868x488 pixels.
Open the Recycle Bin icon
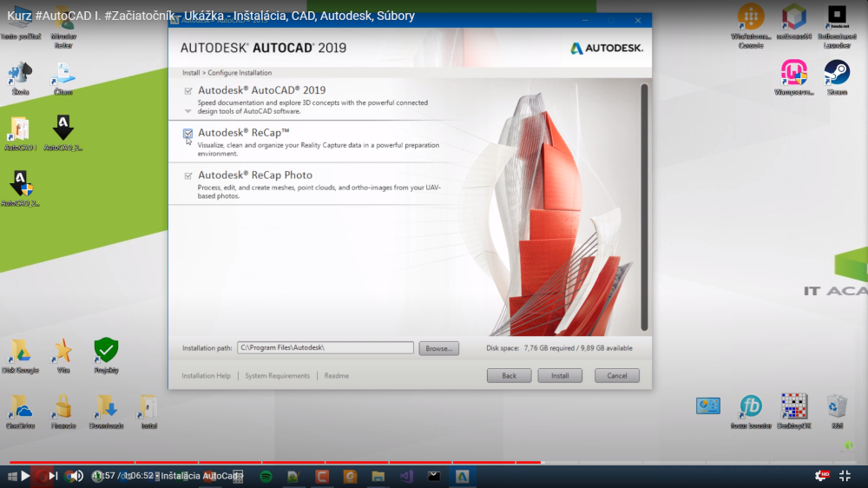pos(837,406)
